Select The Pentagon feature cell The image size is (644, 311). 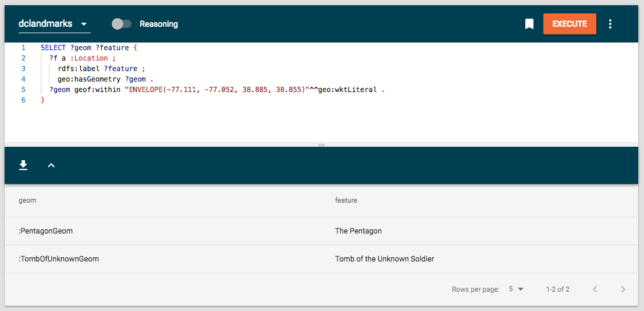click(358, 231)
